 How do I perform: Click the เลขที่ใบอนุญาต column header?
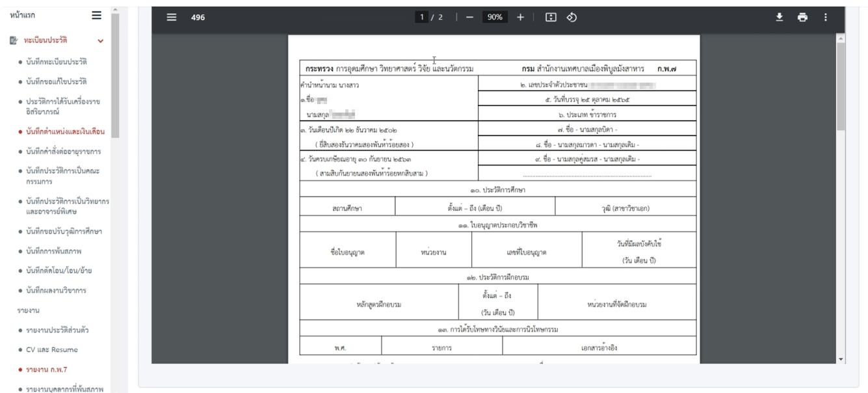pos(527,252)
